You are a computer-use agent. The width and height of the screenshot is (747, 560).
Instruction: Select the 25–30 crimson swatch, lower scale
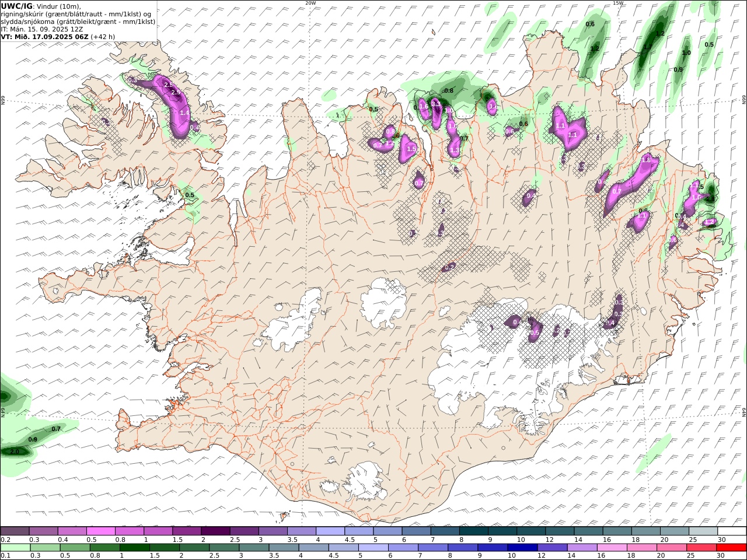tap(700, 547)
